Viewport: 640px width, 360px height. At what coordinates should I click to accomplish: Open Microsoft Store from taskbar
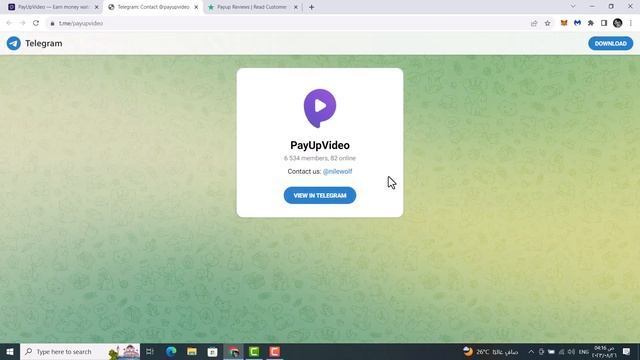click(213, 351)
